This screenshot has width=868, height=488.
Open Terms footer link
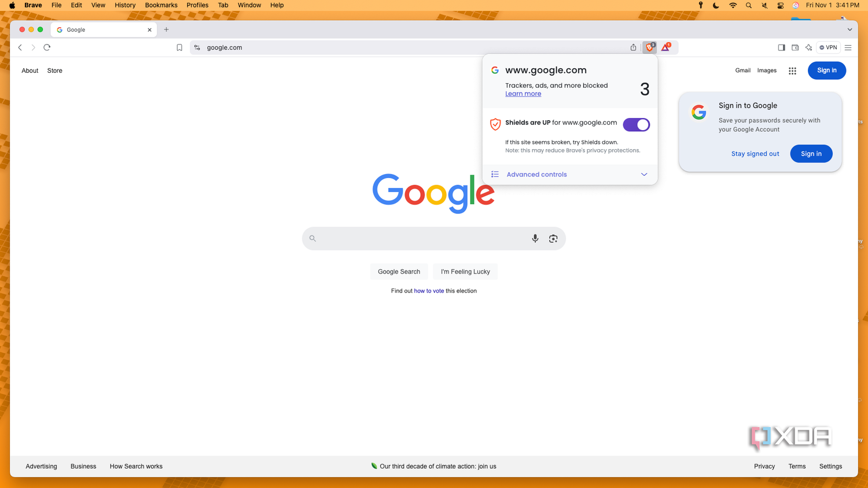797,466
